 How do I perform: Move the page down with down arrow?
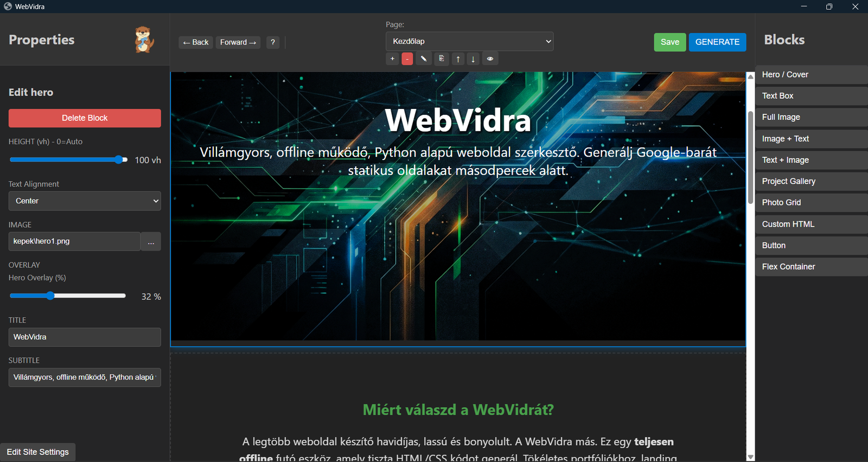473,59
